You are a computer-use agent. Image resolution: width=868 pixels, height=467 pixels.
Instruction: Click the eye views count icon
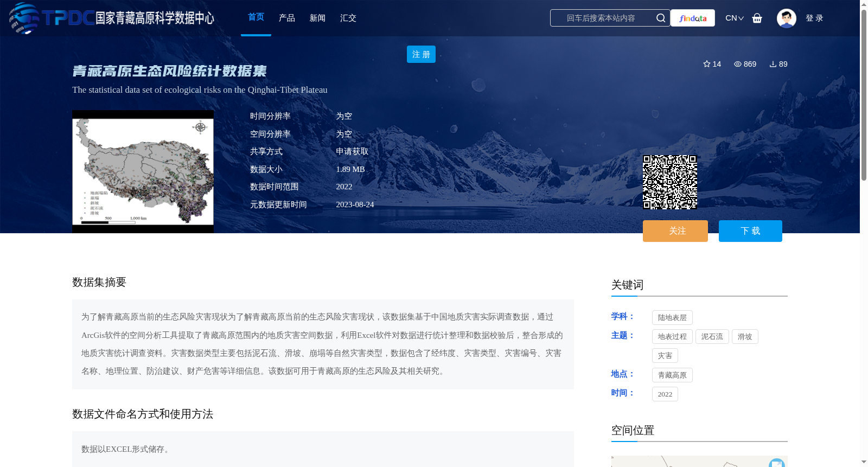pos(738,64)
